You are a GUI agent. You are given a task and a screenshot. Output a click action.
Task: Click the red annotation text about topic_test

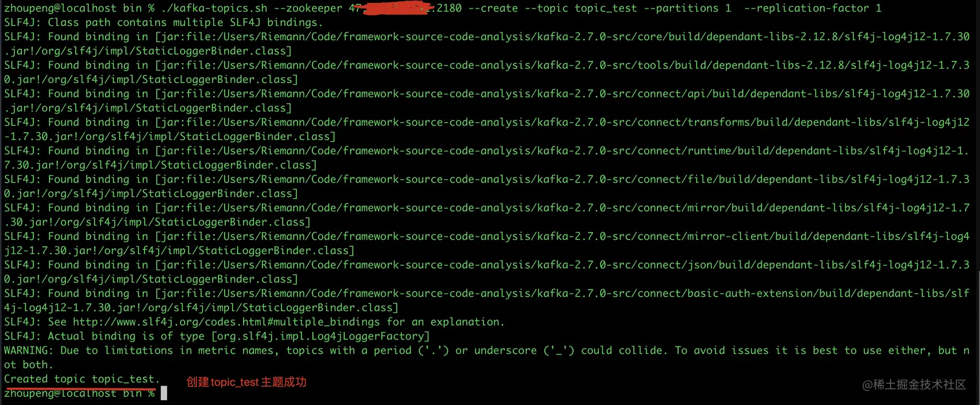(x=246, y=382)
